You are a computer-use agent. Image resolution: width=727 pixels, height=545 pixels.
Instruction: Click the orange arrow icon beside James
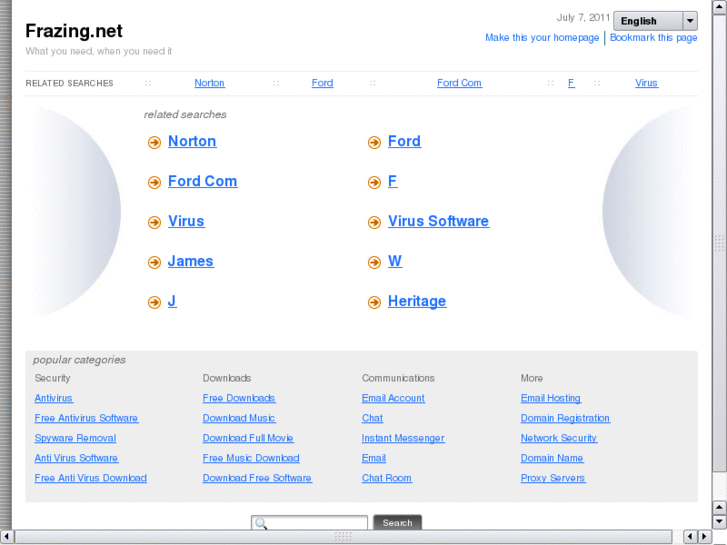(x=154, y=262)
